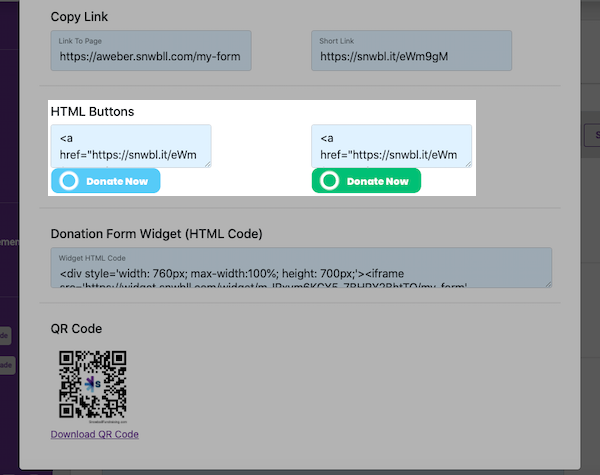This screenshot has width=600, height=475.
Task: Click resize handle of green button code box
Action: (468, 163)
